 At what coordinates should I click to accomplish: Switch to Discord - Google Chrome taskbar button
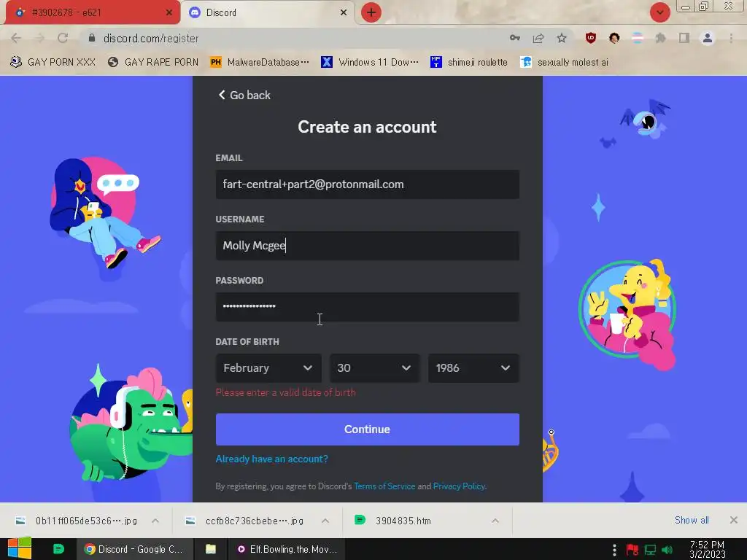tap(135, 549)
